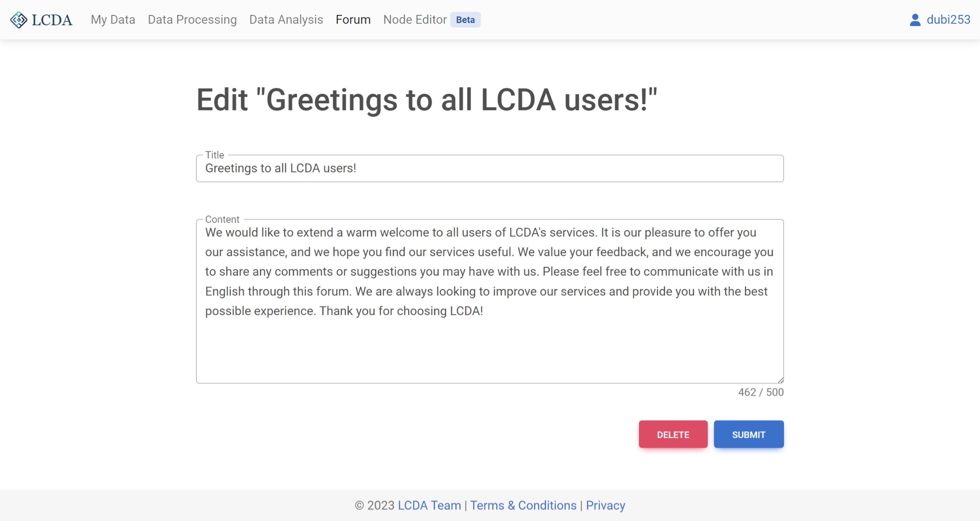This screenshot has width=980, height=521.
Task: Navigate to Data Analysis
Action: pyautogui.click(x=286, y=20)
